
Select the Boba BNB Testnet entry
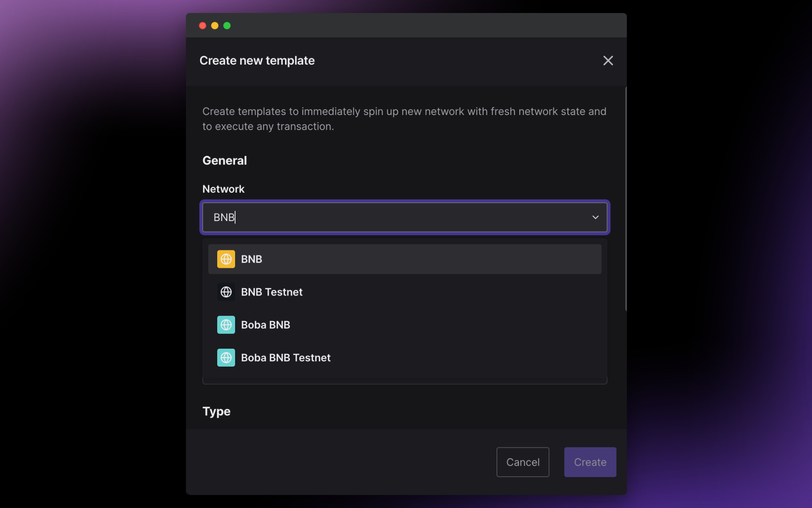click(x=285, y=358)
